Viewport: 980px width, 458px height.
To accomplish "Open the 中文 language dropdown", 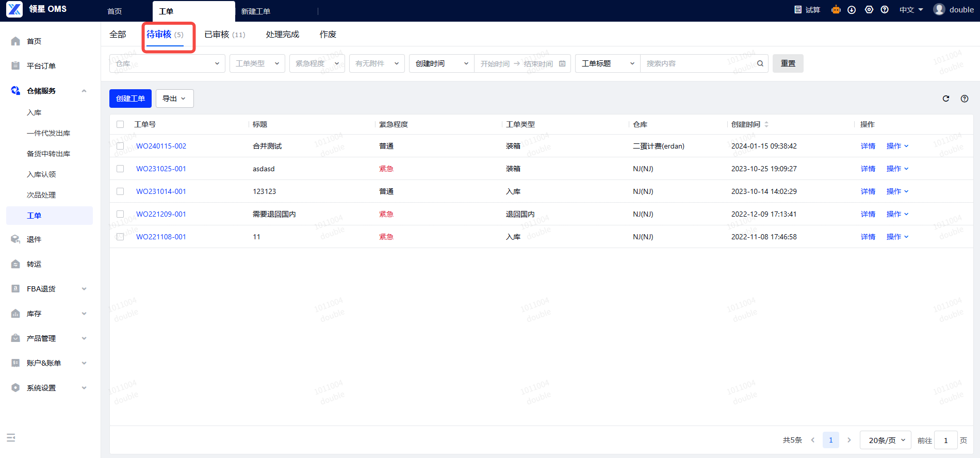I will pos(911,10).
